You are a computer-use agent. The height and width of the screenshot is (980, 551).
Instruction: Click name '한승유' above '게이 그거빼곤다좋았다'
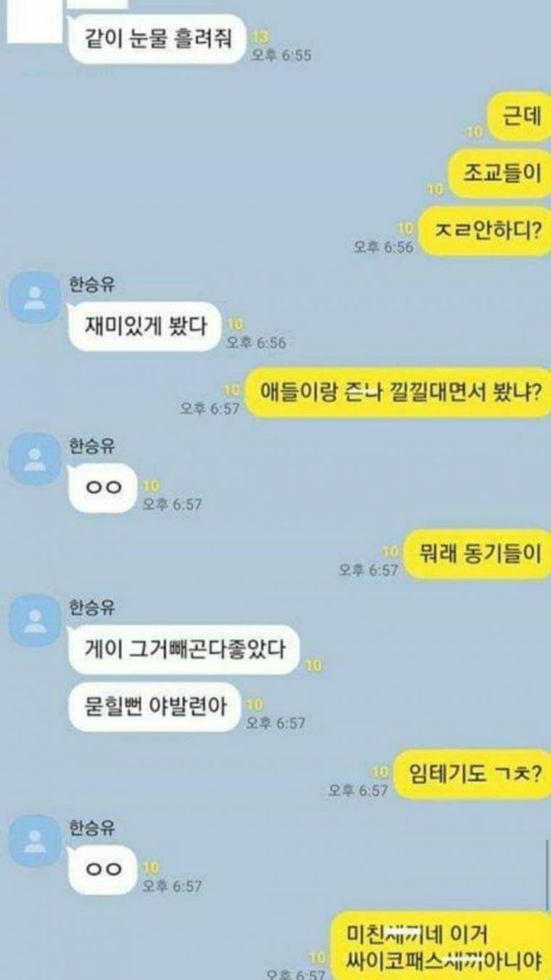pos(91,607)
